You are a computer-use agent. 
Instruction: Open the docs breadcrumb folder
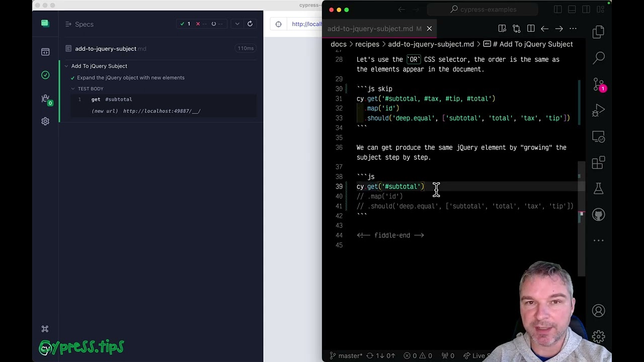339,44
